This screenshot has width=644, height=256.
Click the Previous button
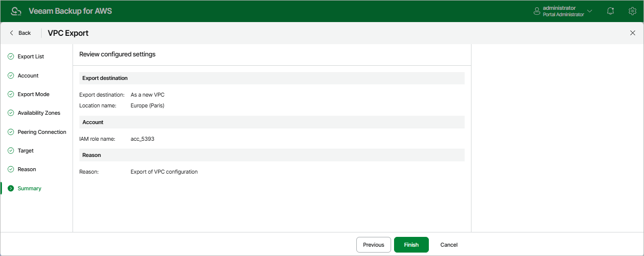click(x=373, y=245)
